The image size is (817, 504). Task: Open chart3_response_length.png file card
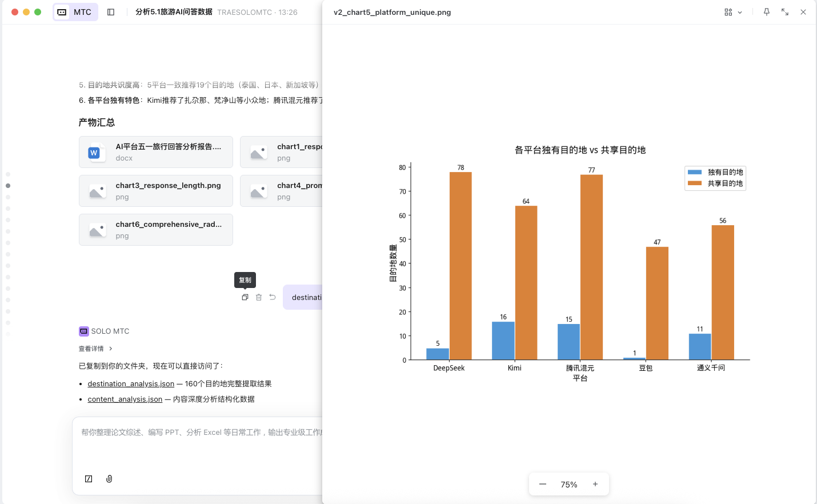pyautogui.click(x=156, y=191)
